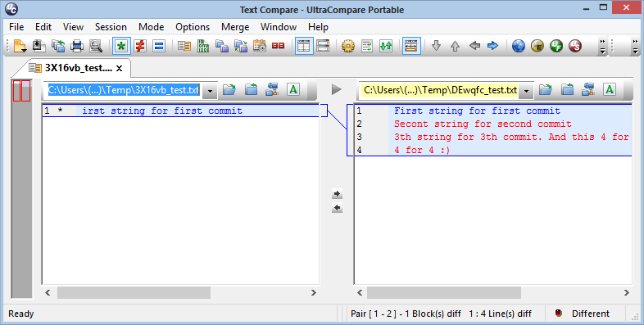Viewport: 644px width, 325px height.
Task: Select the 3X16vb_test session tab
Action: coord(73,68)
